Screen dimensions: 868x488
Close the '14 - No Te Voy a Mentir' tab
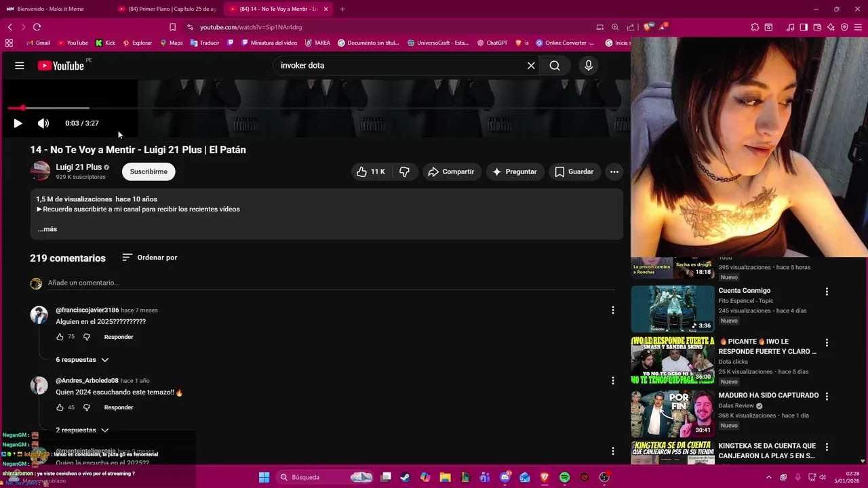326,9
